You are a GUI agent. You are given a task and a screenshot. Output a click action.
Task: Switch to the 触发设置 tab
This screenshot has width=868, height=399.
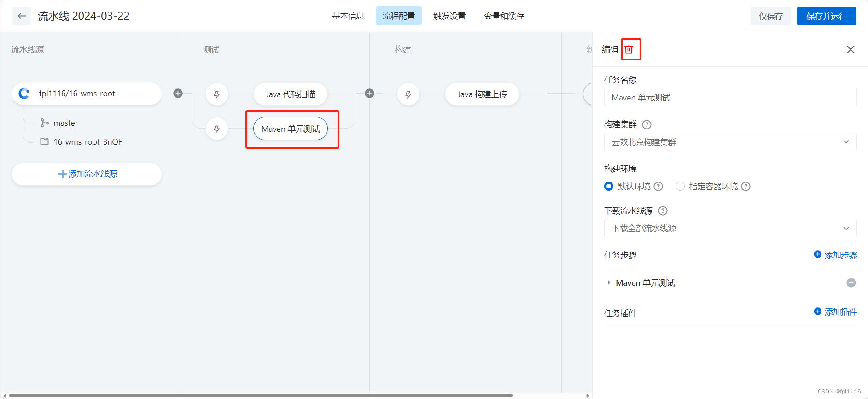[x=449, y=16]
